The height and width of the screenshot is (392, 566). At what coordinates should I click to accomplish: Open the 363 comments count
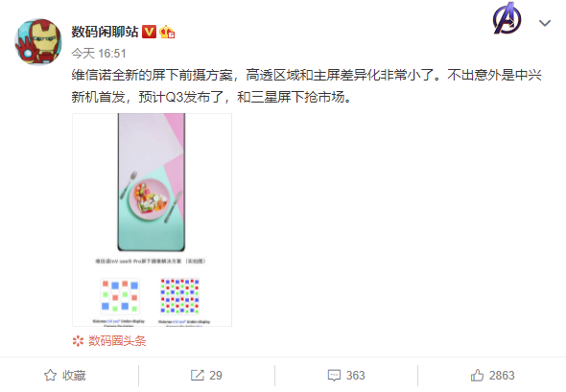pyautogui.click(x=355, y=376)
